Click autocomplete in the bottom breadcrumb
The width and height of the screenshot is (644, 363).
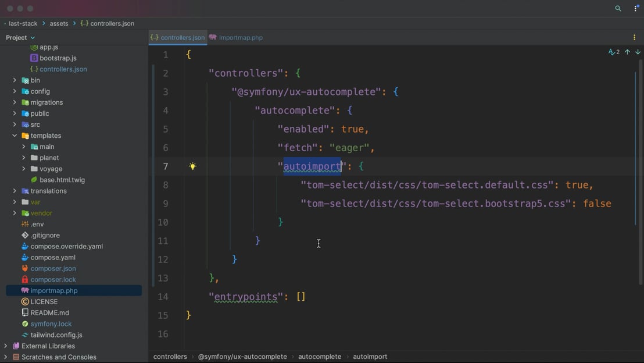click(x=320, y=357)
